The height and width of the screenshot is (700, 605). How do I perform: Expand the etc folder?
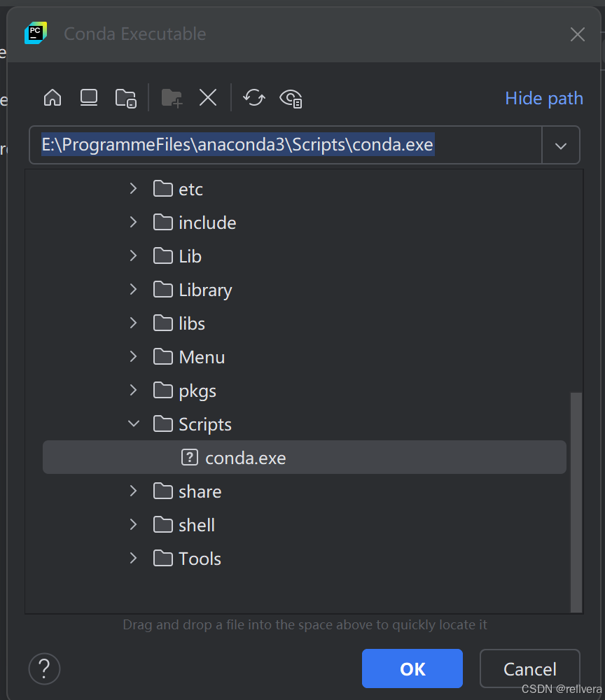(133, 189)
